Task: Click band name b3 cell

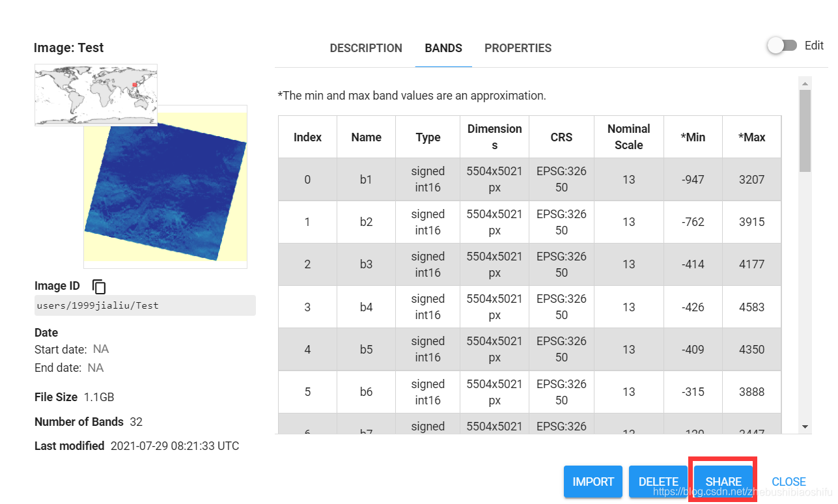Action: [366, 264]
